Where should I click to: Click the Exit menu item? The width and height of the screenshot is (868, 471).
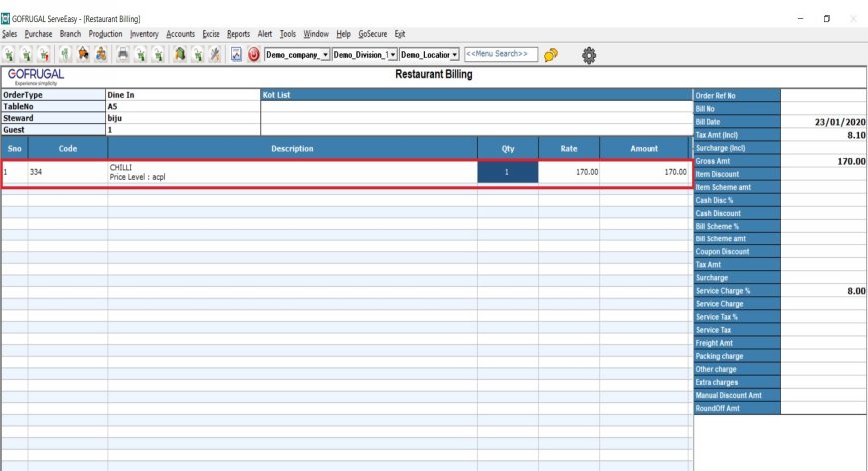pyautogui.click(x=400, y=34)
